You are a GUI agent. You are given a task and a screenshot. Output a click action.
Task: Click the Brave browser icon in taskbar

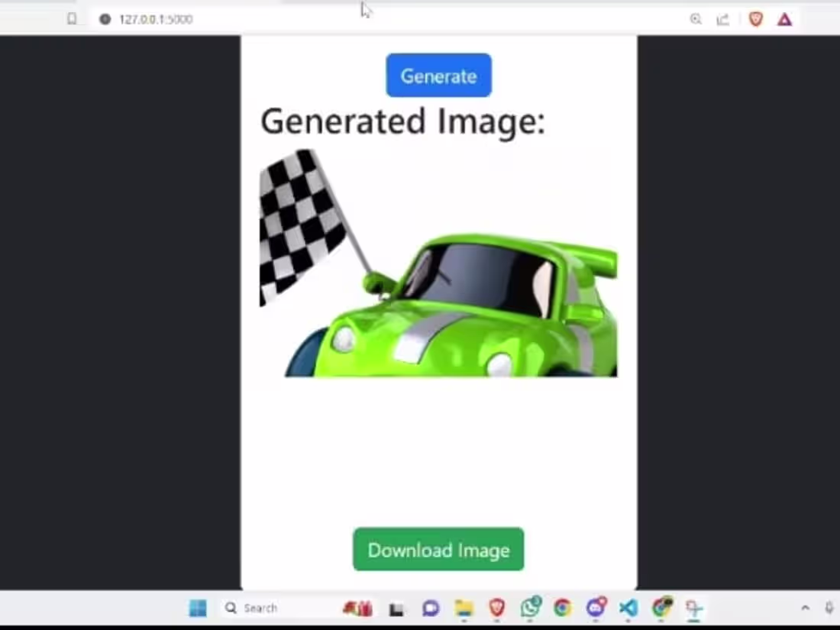(x=497, y=609)
